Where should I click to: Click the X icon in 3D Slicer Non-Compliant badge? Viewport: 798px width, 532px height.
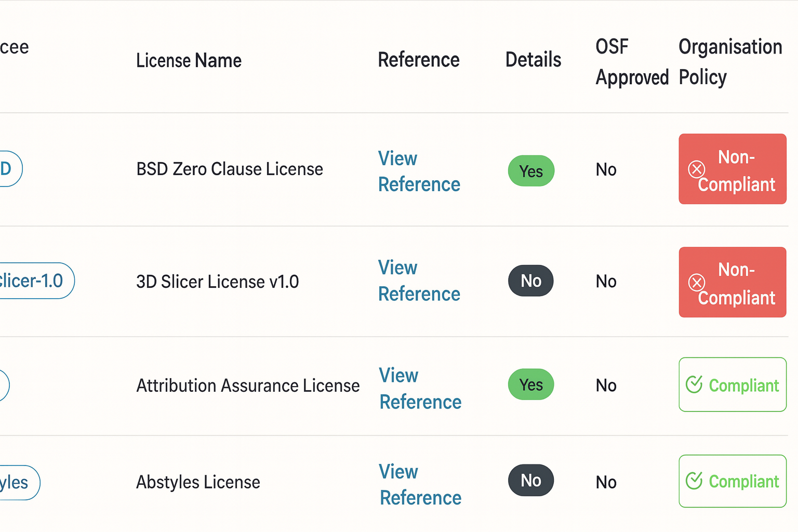[696, 282]
